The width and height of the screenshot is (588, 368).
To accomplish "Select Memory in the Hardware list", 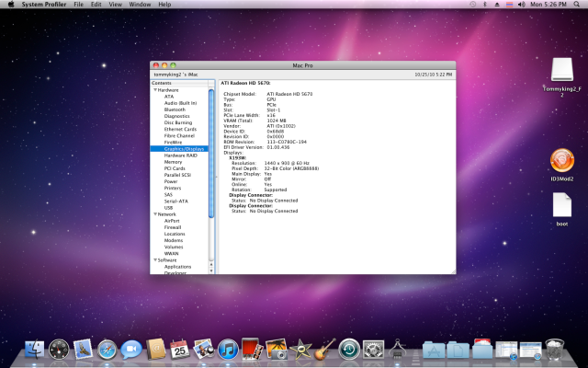I will click(173, 162).
